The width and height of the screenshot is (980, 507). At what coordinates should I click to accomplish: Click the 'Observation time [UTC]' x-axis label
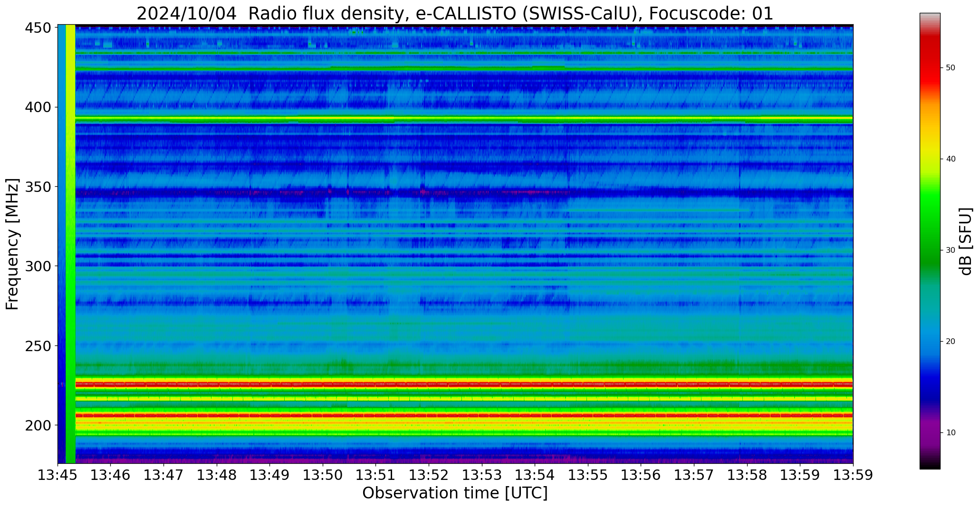455,493
